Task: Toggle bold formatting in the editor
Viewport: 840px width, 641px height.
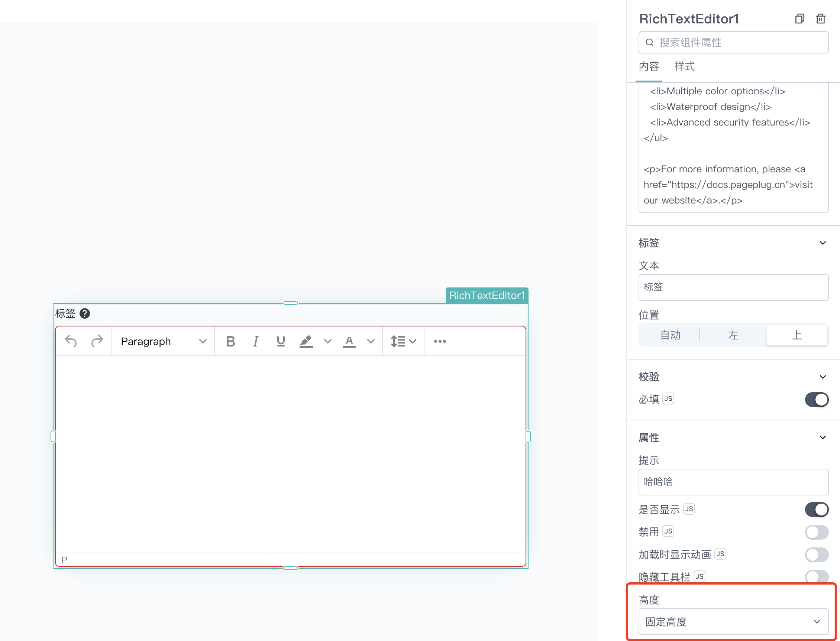Action: click(x=230, y=341)
